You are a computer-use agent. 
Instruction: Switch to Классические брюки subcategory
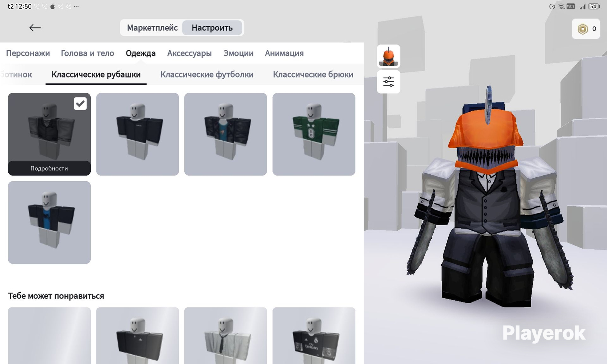pos(313,75)
